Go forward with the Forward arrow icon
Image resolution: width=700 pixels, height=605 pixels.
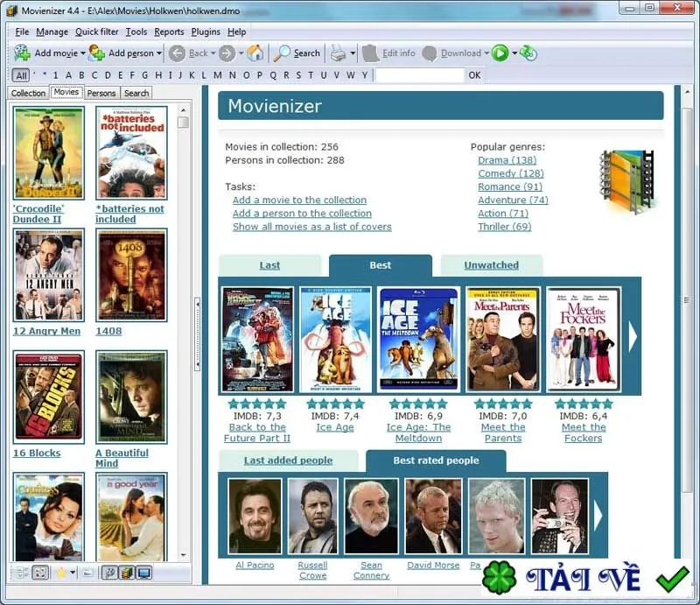(x=227, y=53)
